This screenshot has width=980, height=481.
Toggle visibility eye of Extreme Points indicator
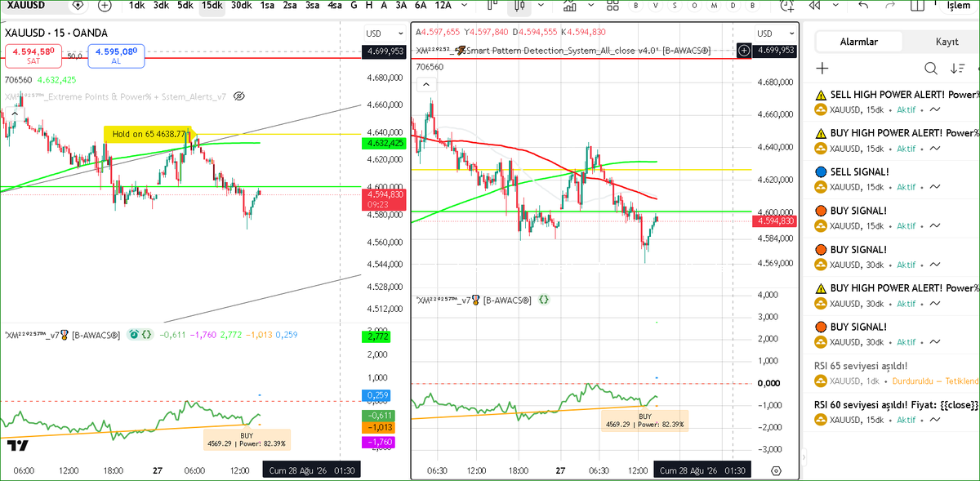[238, 96]
